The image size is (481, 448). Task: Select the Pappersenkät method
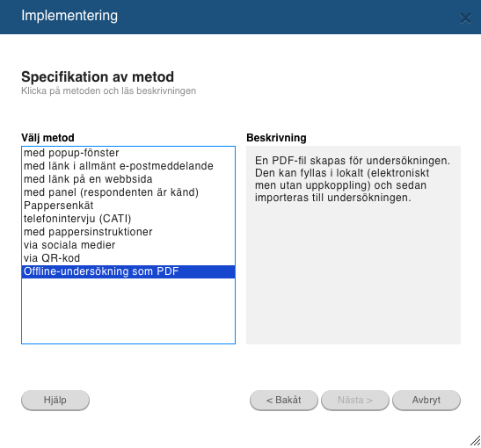click(x=128, y=206)
